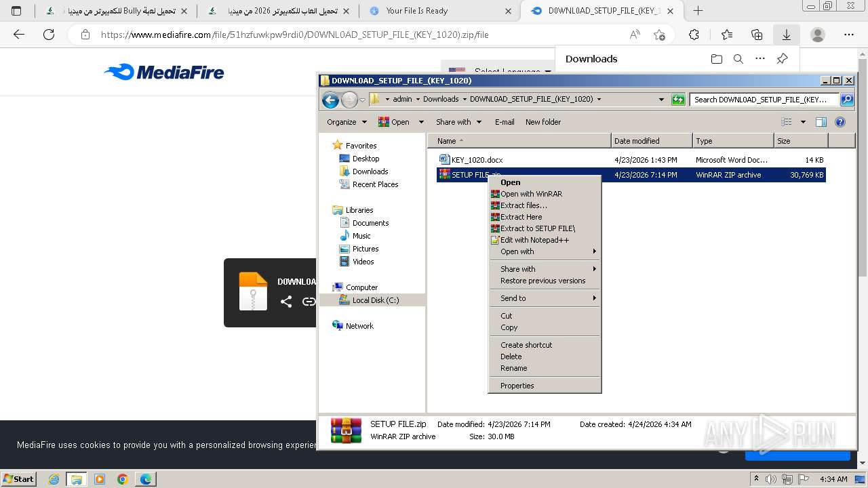Pin the Downloads panel
The image size is (868, 488).
tap(782, 59)
